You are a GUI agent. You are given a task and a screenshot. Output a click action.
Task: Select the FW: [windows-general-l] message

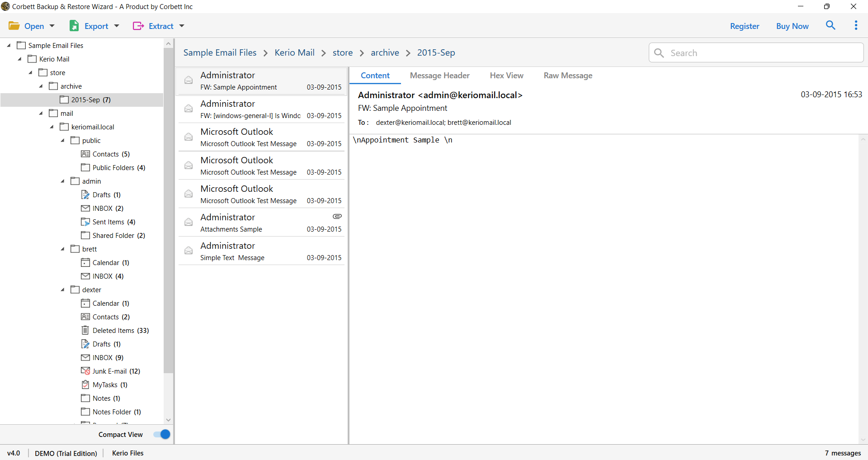click(262, 109)
